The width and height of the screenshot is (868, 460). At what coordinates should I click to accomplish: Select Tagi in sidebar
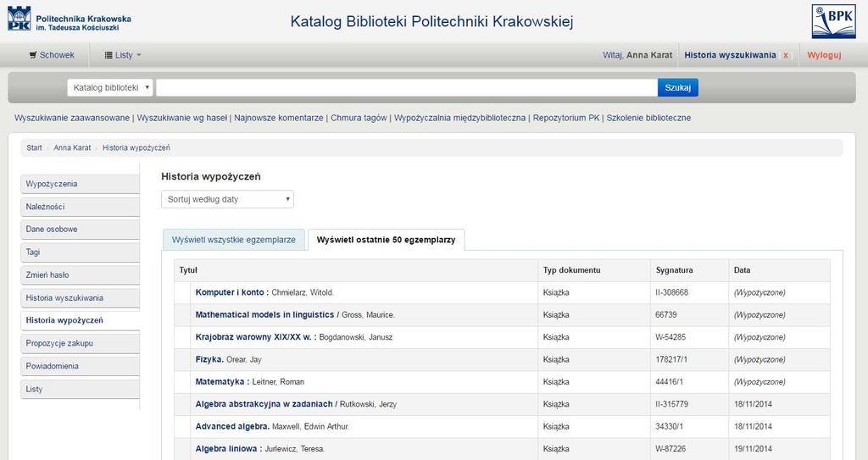coord(80,252)
